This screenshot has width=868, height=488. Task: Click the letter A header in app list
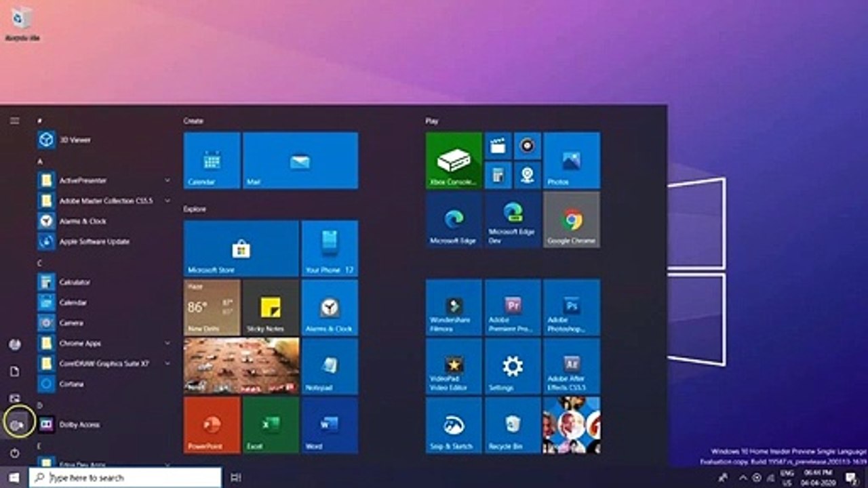40,161
